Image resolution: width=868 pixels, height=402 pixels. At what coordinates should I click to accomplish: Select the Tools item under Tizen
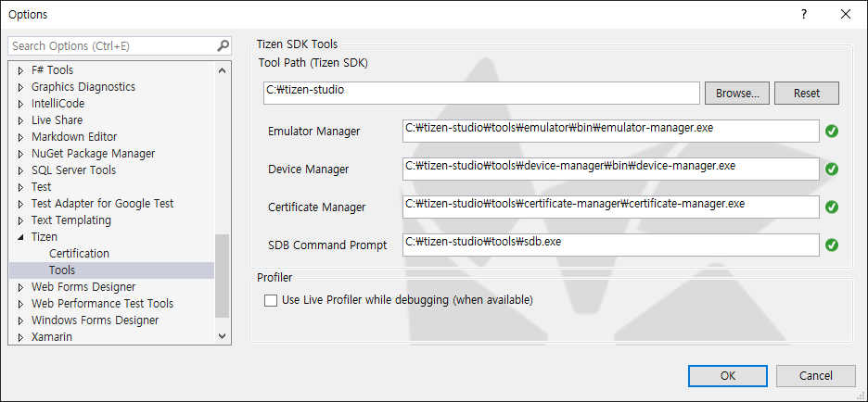pyautogui.click(x=62, y=270)
